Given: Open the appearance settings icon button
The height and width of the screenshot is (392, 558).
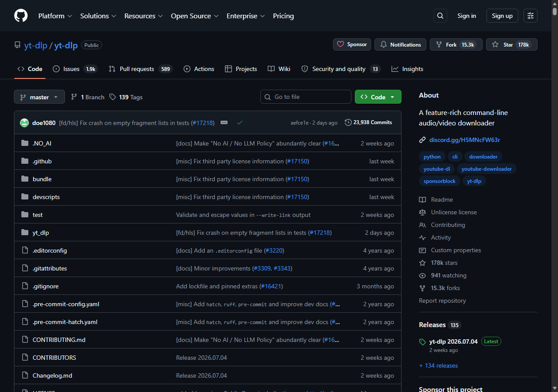Looking at the screenshot, I should point(531,16).
